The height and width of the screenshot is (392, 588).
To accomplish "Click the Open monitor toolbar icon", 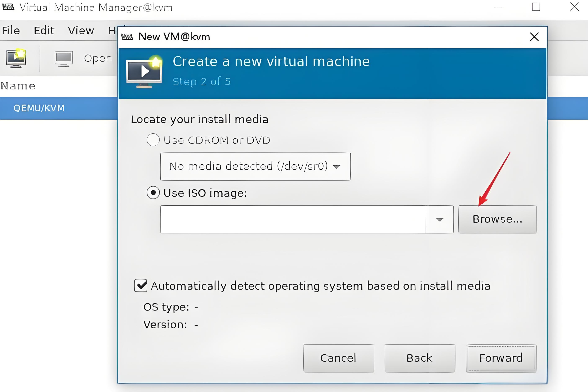I will (x=64, y=58).
